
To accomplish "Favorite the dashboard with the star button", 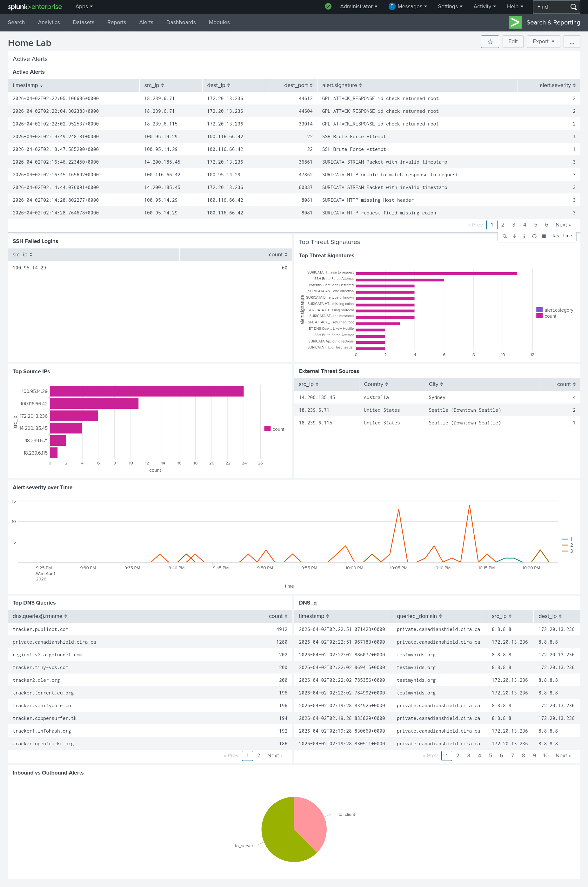I will tap(490, 42).
